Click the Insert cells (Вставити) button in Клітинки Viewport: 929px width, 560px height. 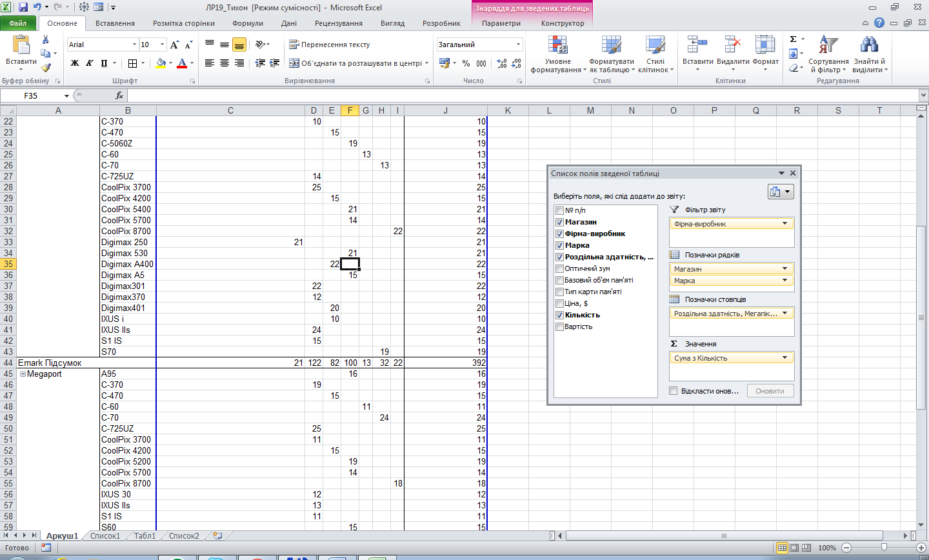pyautogui.click(x=698, y=53)
